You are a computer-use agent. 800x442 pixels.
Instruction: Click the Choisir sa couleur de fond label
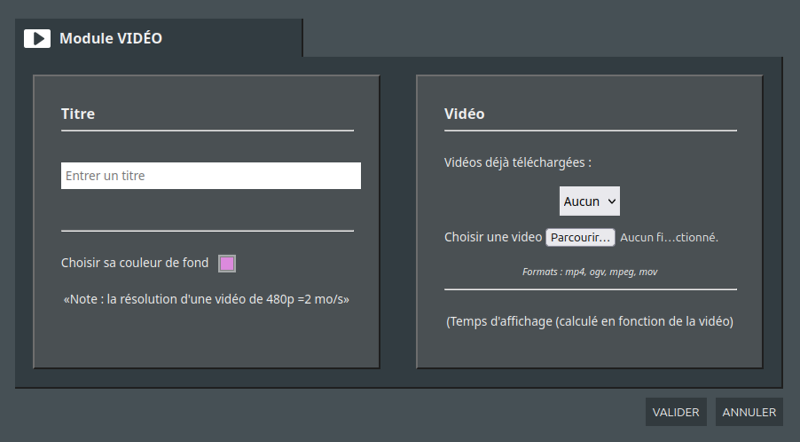point(135,263)
